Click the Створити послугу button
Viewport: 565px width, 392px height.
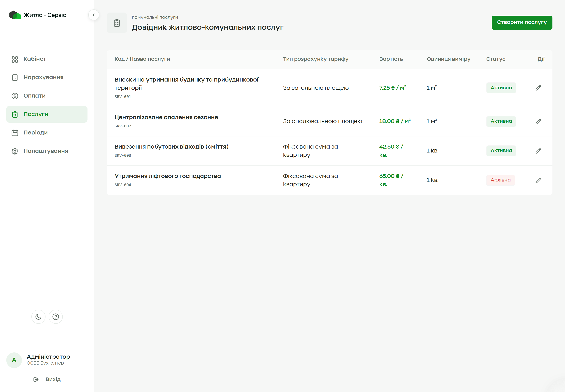(522, 23)
